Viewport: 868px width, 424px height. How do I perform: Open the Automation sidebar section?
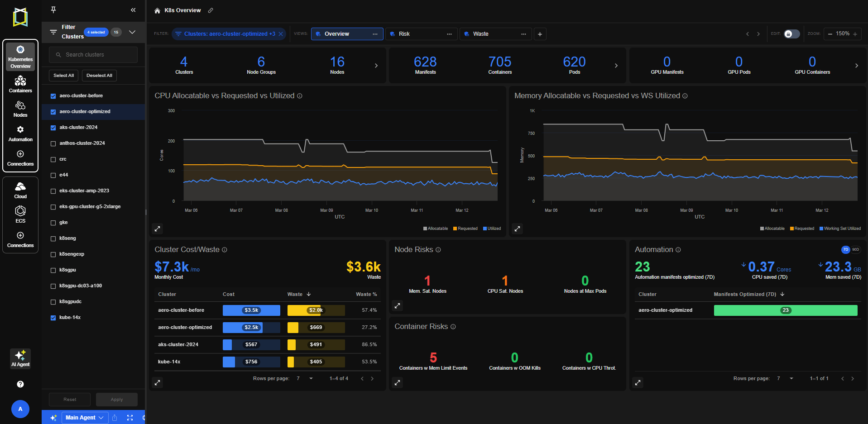coord(20,133)
